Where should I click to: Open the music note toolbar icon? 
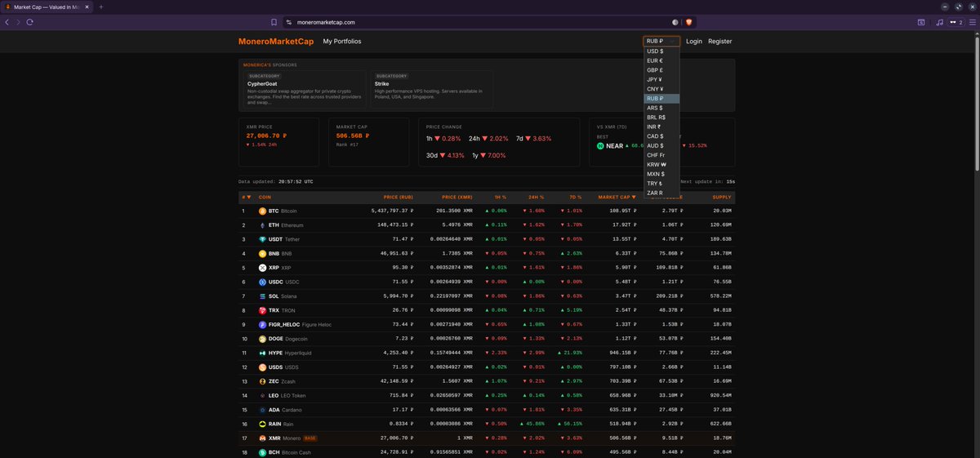940,22
